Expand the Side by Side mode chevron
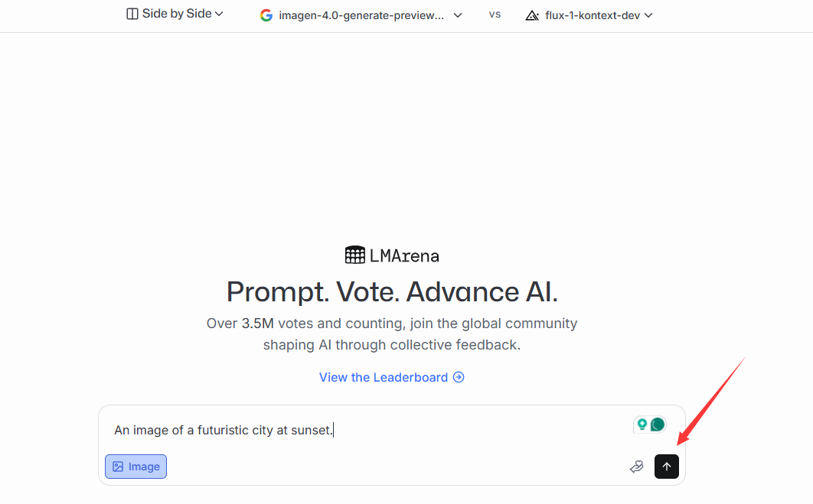This screenshot has width=813, height=504. [219, 14]
